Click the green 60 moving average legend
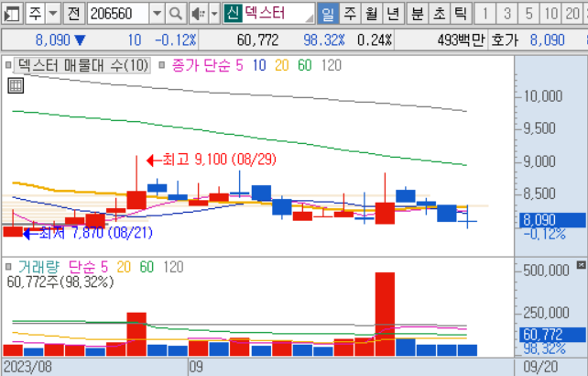Viewport: 588px width, 376px height. pyautogui.click(x=305, y=65)
